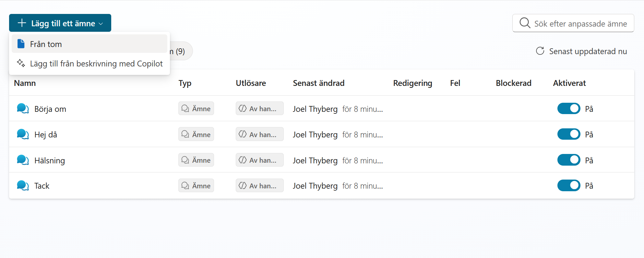Click the Blockerad column header
The image size is (644, 258).
click(514, 83)
